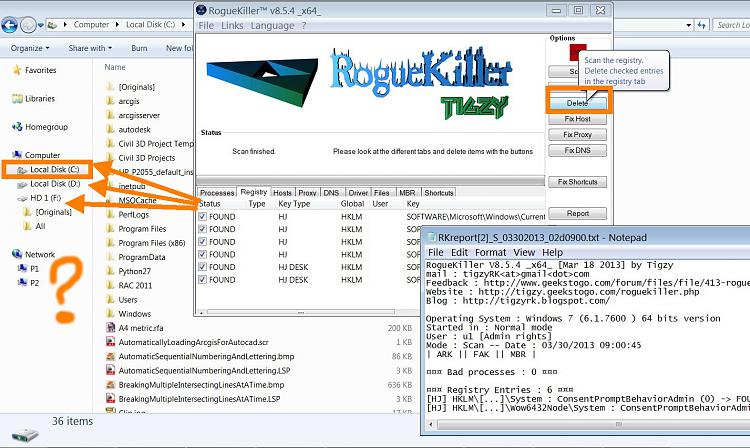Screen dimensions: 750x448
Task: Switch to the MBR tab
Action: [407, 193]
